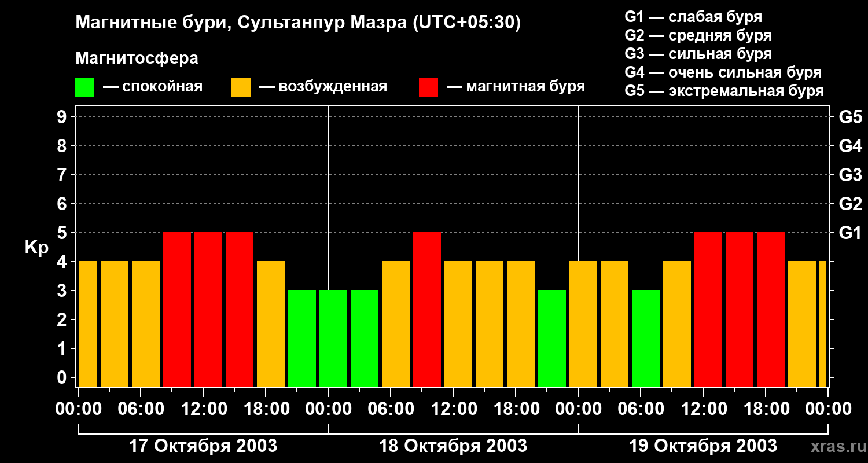This screenshot has height=463, width=868.
Task: Select the 'G4 — очень сильная буря' legend line
Action: (x=723, y=72)
